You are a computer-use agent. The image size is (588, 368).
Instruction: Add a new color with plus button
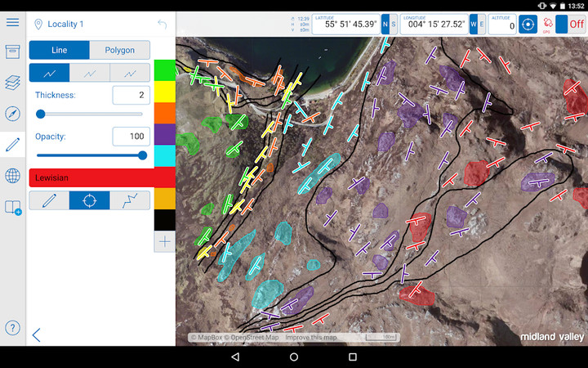pyautogui.click(x=164, y=241)
